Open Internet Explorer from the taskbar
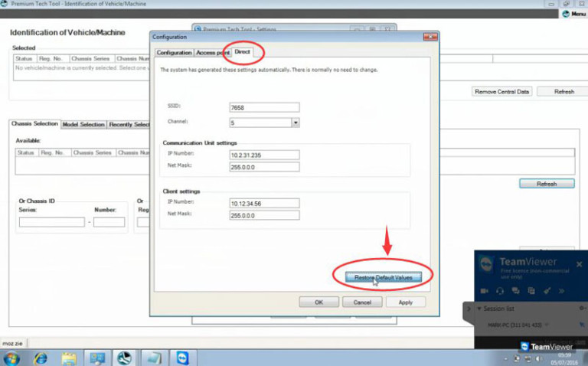The height and width of the screenshot is (366, 588). (x=40, y=358)
